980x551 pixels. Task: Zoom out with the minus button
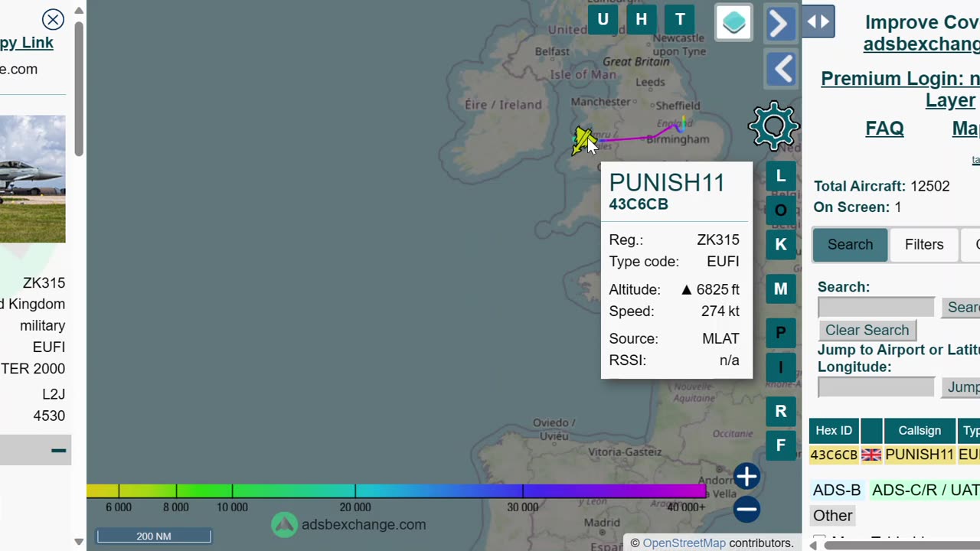(x=746, y=509)
